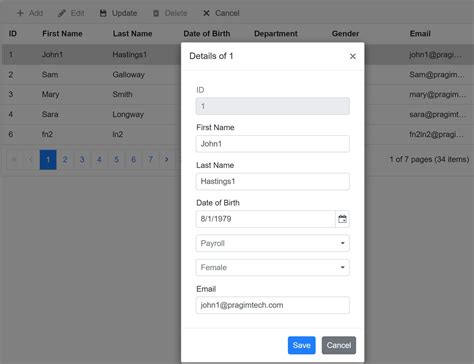Screen dimensions: 474x364
Task: Go to page 2 in pager
Action: (65, 160)
